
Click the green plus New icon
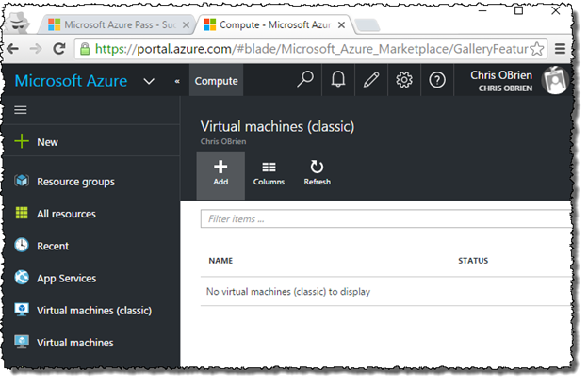(x=22, y=141)
